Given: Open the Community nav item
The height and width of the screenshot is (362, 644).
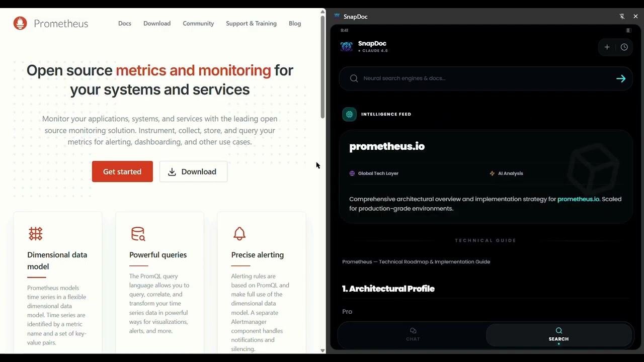Looking at the screenshot, I should click(x=198, y=24).
